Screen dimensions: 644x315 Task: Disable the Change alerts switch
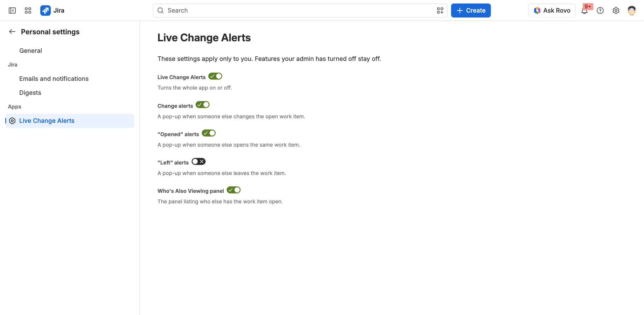pyautogui.click(x=203, y=105)
